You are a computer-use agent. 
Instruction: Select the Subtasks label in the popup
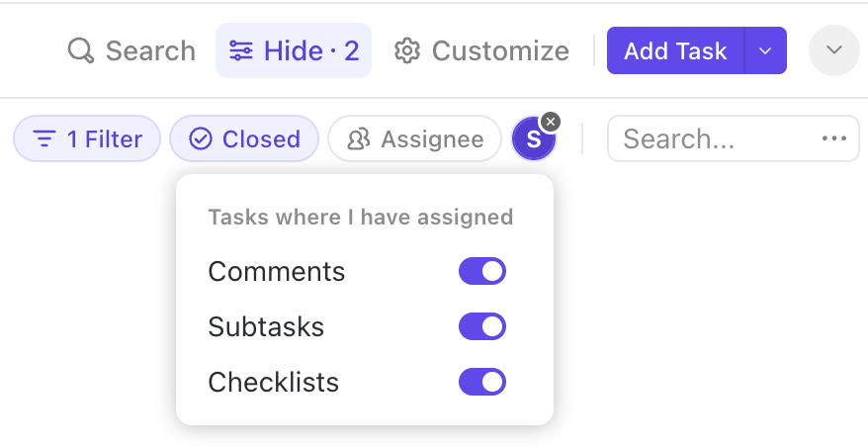tap(266, 326)
